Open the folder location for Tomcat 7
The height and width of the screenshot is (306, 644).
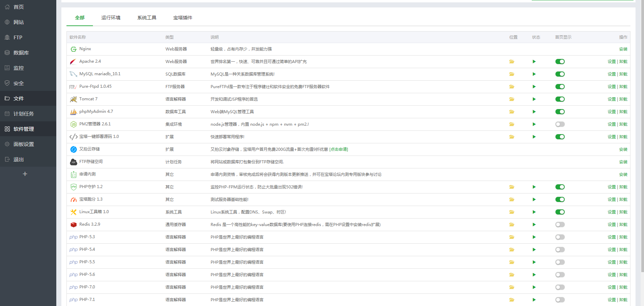[512, 99]
